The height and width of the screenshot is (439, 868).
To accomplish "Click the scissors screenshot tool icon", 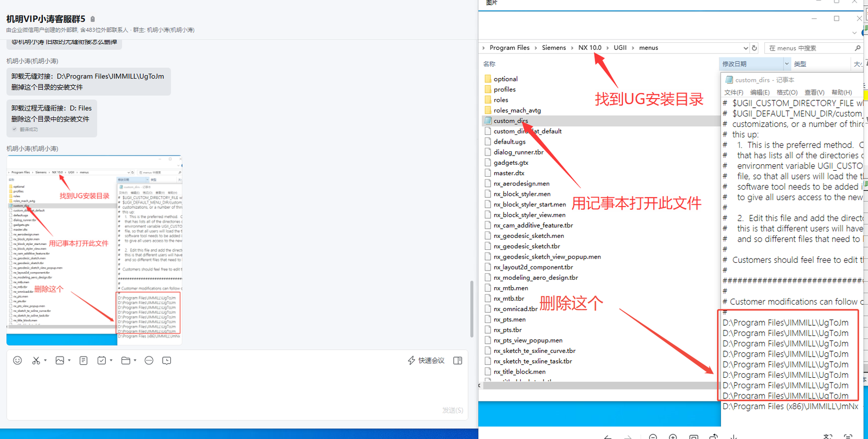I will [36, 360].
